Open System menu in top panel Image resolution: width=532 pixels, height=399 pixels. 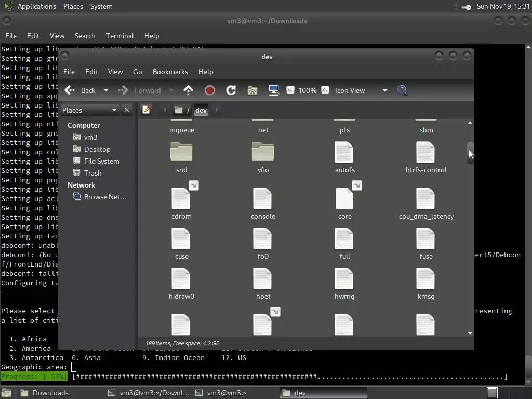pos(101,6)
